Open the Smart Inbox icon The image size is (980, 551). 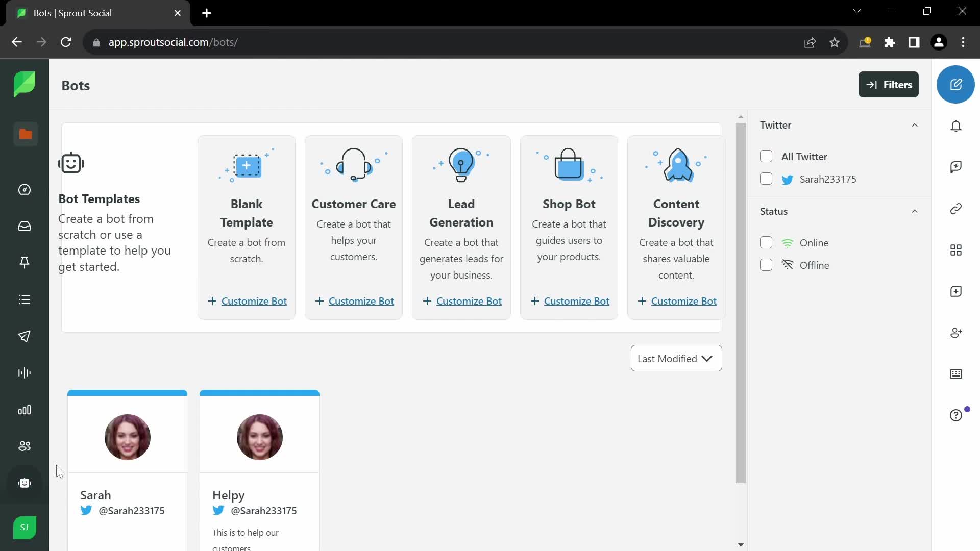(25, 226)
